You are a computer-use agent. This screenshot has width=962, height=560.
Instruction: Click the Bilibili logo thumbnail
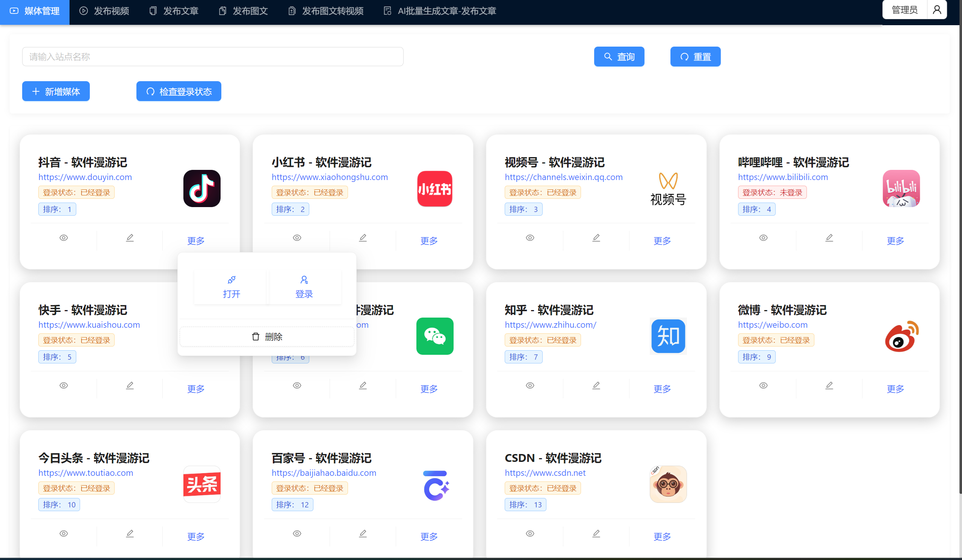click(x=901, y=189)
